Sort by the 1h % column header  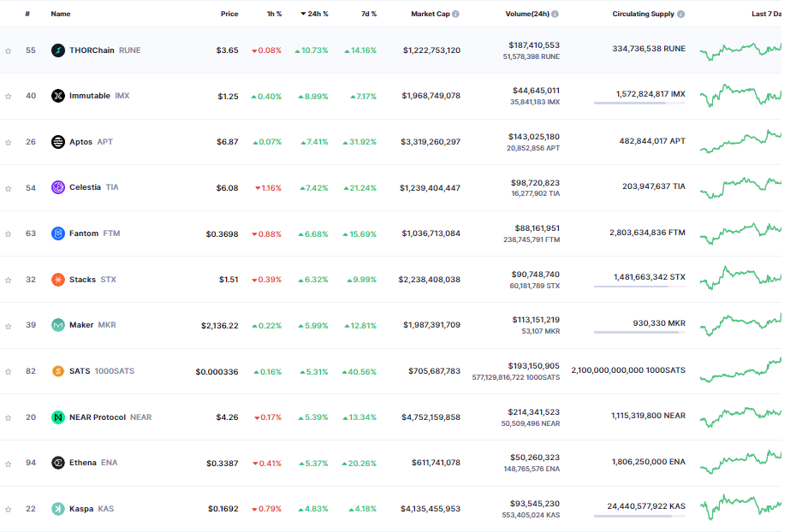pos(274,14)
